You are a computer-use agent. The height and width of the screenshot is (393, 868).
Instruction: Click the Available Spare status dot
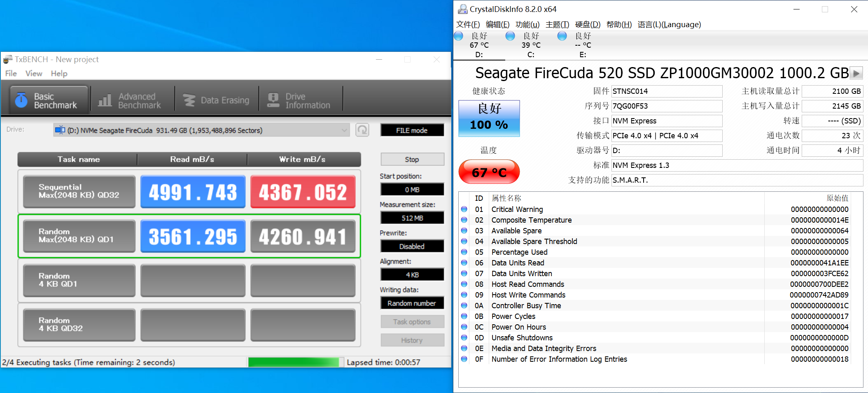point(464,230)
